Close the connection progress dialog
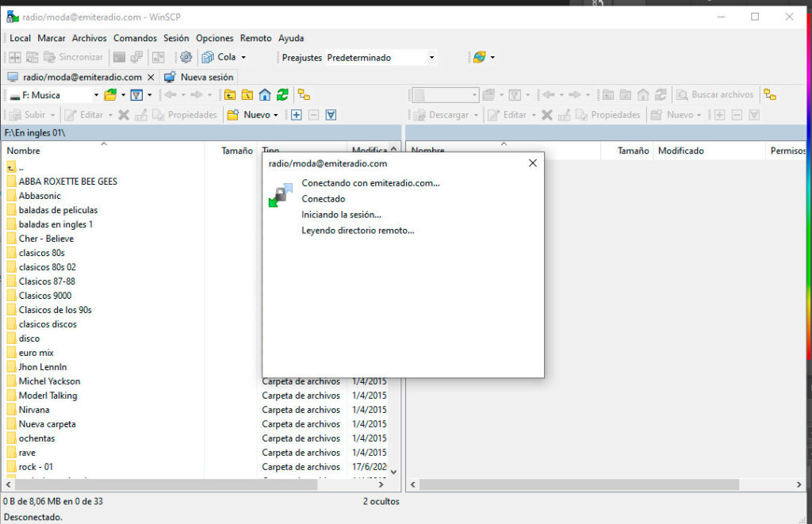 pyautogui.click(x=532, y=163)
